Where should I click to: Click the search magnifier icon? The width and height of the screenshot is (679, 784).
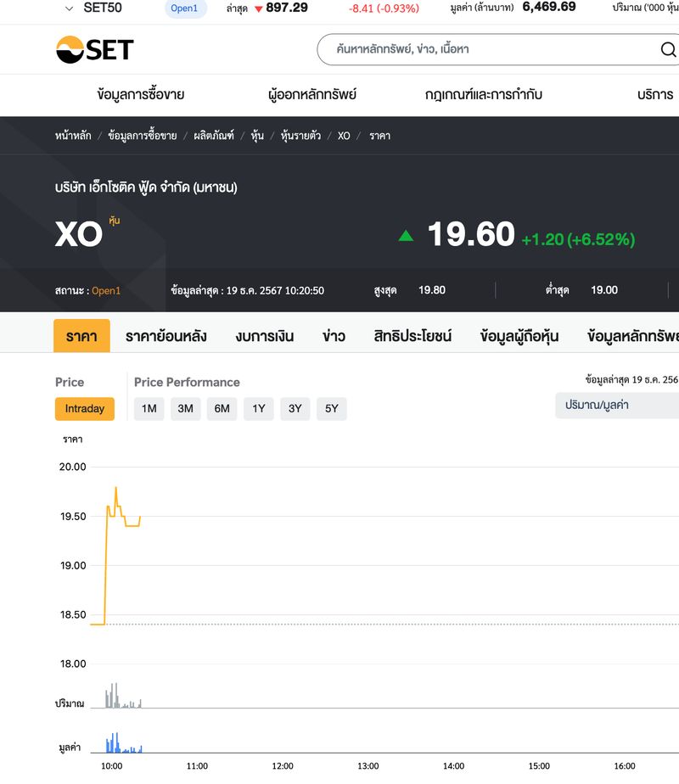[x=668, y=50]
